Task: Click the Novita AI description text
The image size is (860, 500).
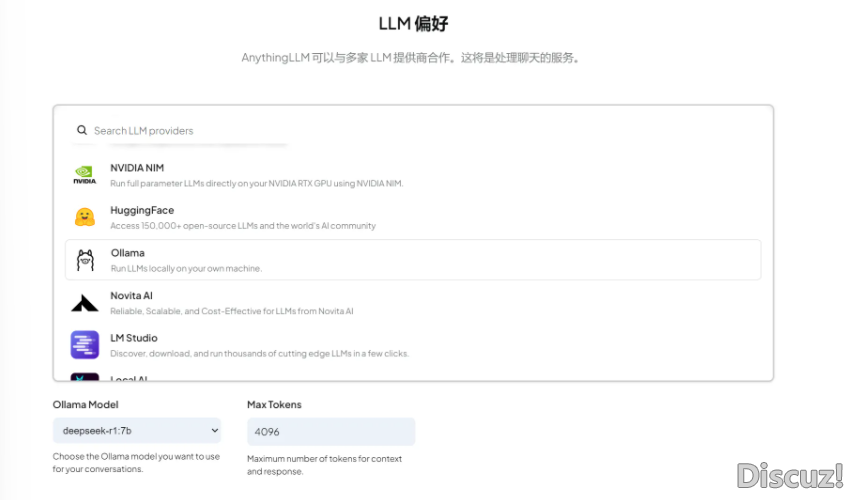Action: click(232, 311)
